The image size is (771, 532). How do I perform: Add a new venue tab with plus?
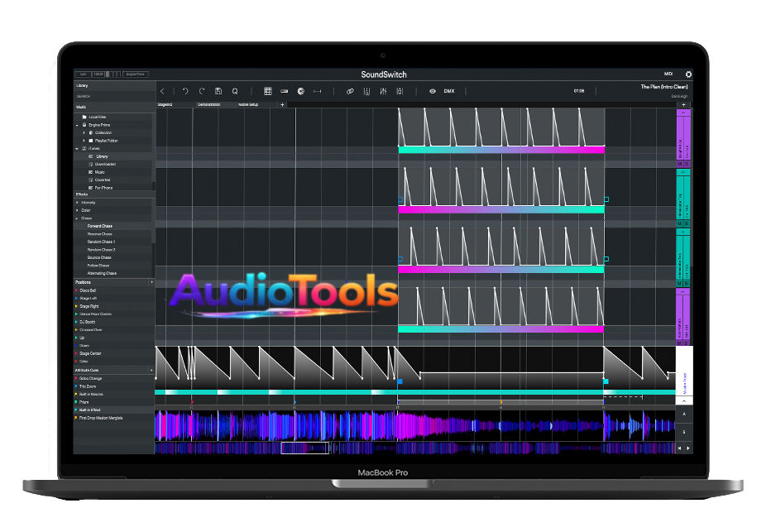(x=282, y=105)
